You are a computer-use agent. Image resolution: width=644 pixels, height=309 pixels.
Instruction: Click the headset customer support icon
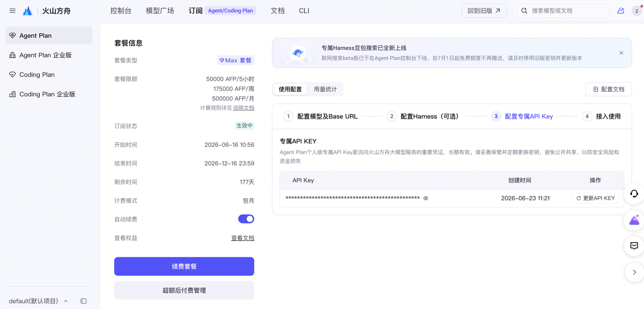click(x=634, y=194)
